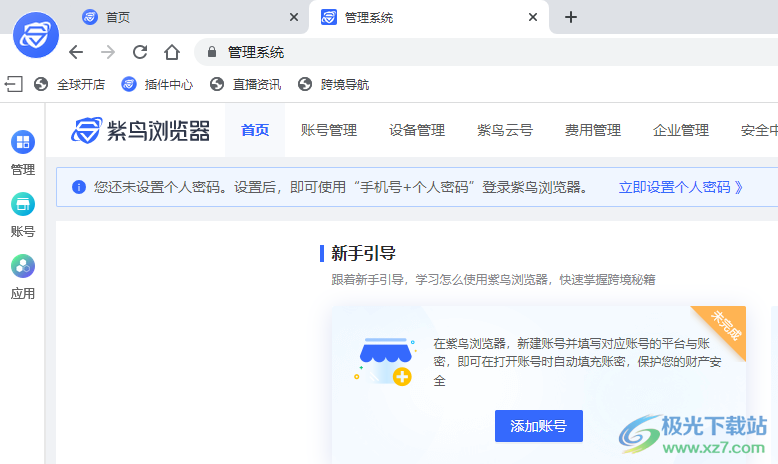Image resolution: width=778 pixels, height=464 pixels.
Task: Click the globe icon beside 跨境导航
Action: pyautogui.click(x=305, y=84)
